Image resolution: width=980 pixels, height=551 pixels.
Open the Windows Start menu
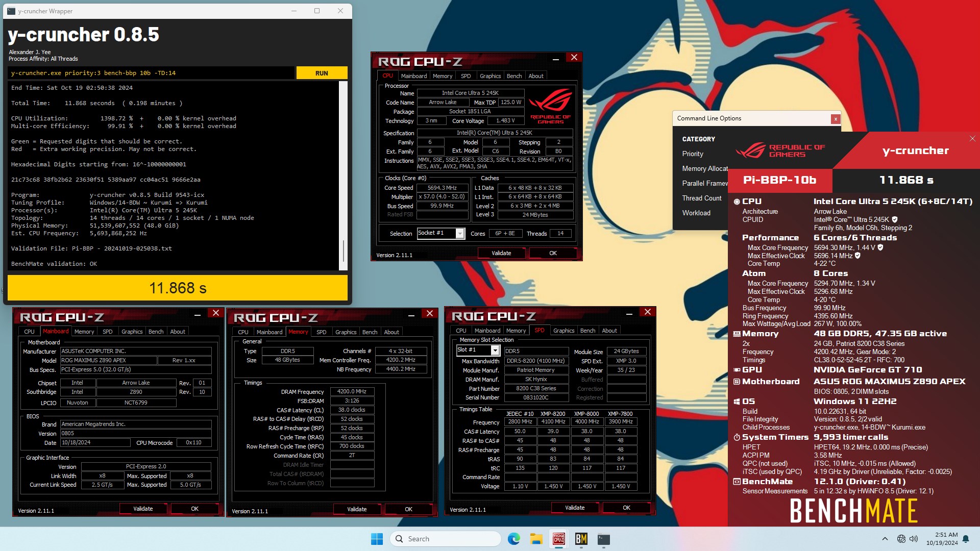[x=377, y=539]
